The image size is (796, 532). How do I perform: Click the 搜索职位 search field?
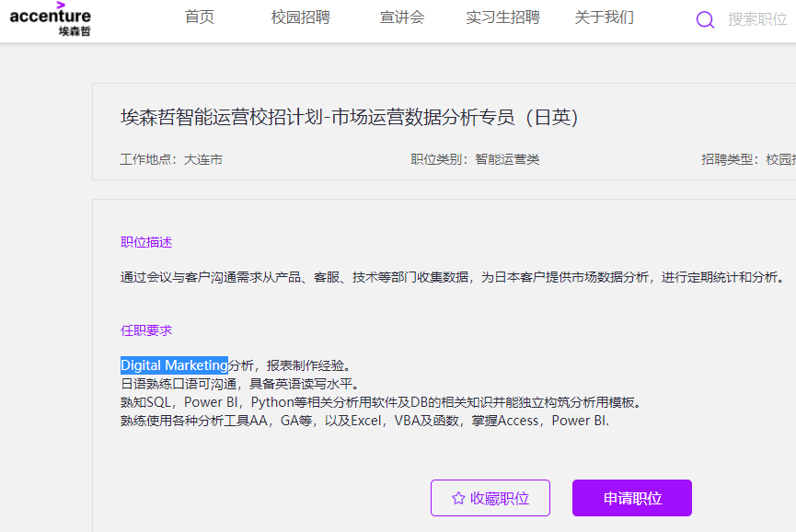757,19
